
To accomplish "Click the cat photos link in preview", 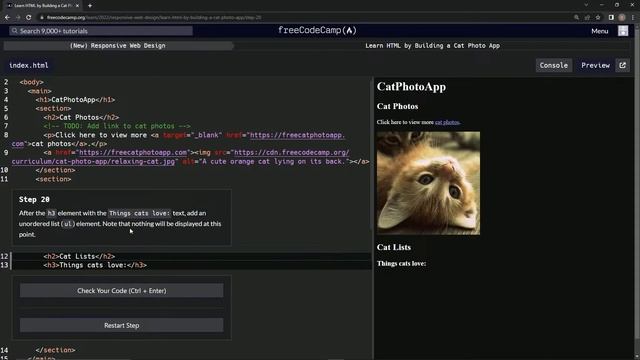I will coord(447,122).
